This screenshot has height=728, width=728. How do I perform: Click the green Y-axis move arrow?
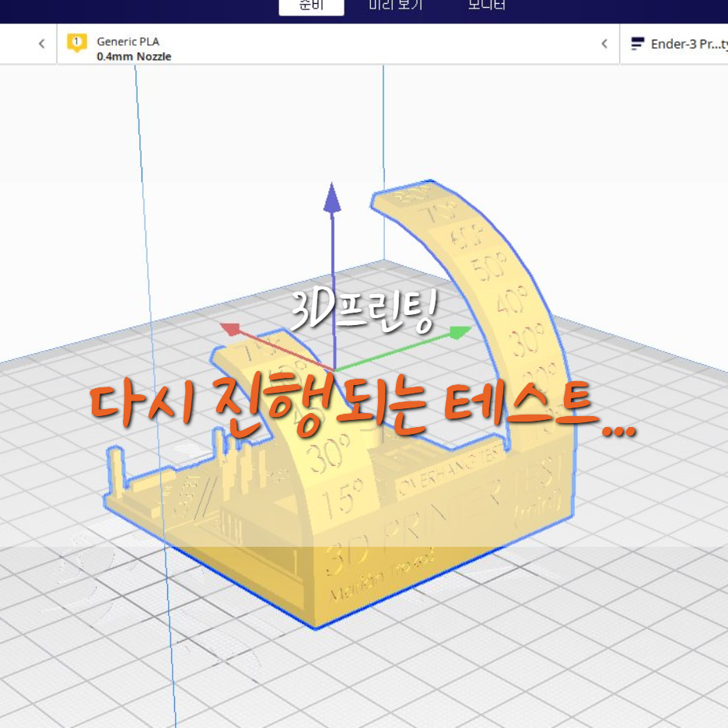(x=460, y=332)
